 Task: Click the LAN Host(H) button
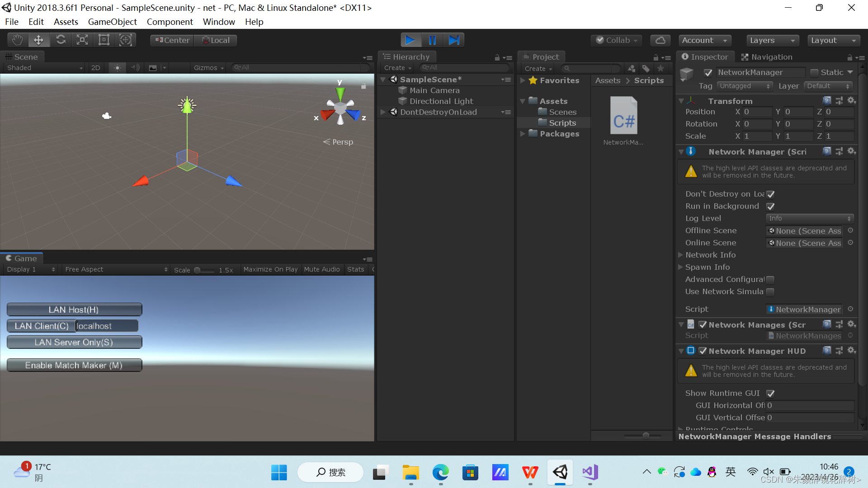coord(74,310)
